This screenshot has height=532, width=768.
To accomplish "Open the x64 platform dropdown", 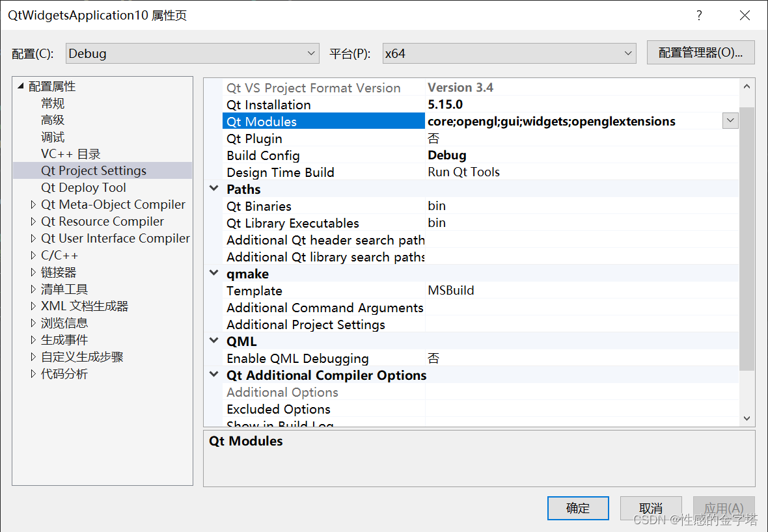I will (627, 53).
